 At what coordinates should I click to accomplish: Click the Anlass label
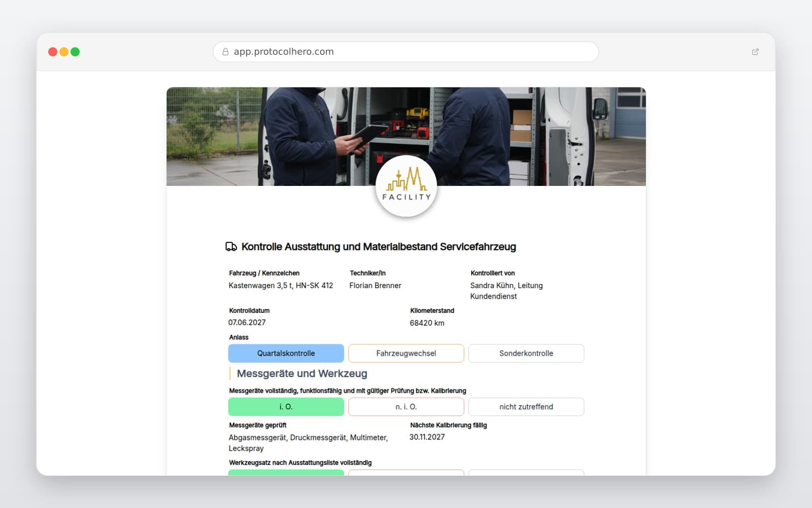tap(239, 337)
